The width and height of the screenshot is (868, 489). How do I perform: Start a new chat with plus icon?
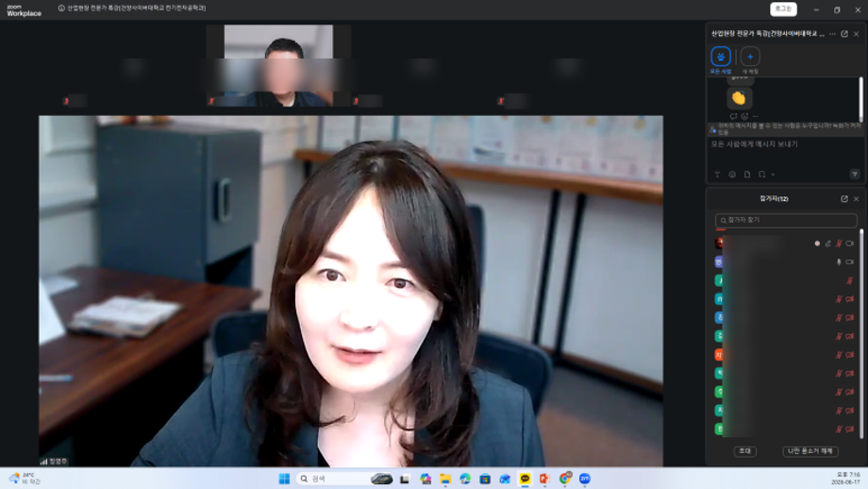click(x=750, y=57)
